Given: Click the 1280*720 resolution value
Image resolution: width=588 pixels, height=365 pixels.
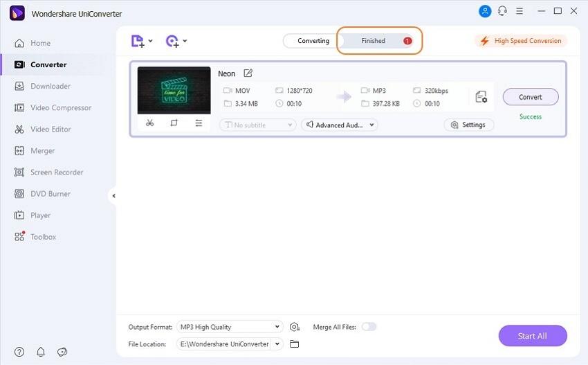Looking at the screenshot, I should tap(300, 91).
